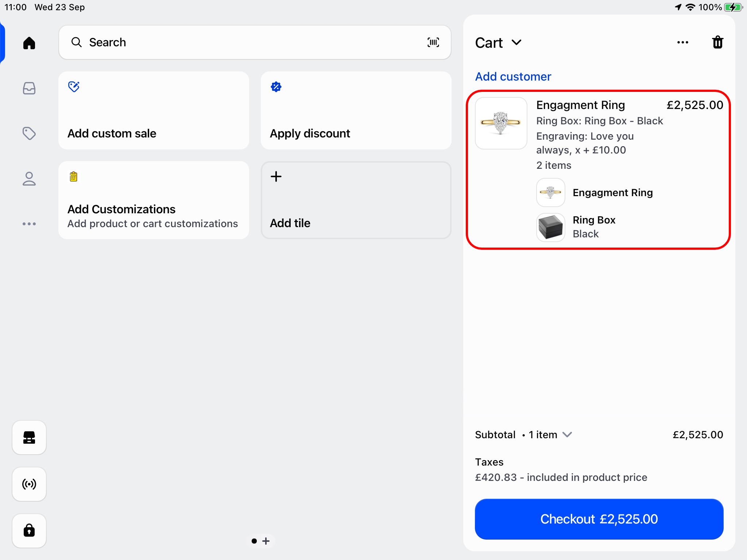Tap the small Engagment Ring component thumbnail
The height and width of the screenshot is (560, 747).
tap(551, 192)
